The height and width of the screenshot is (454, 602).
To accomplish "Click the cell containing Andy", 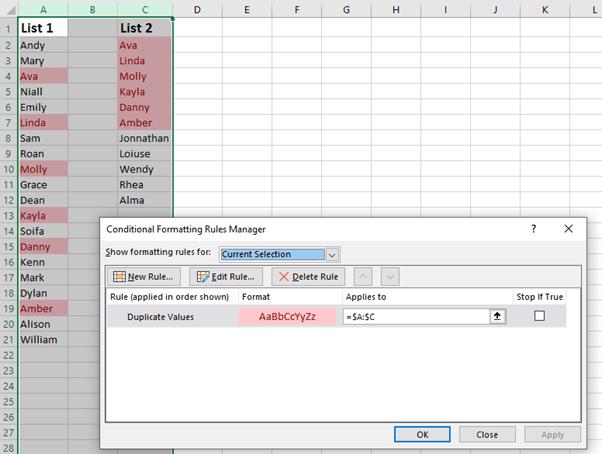I will 43,45.
